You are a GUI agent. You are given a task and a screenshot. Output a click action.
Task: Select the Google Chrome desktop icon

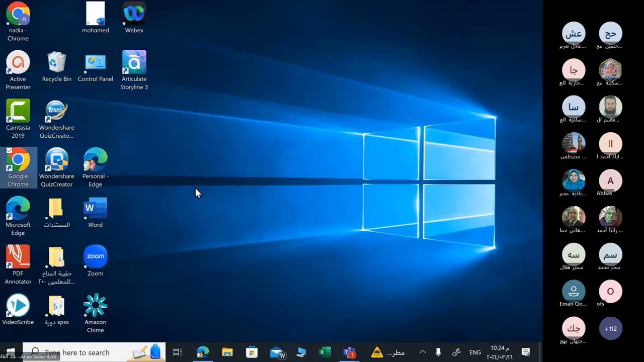[18, 168]
